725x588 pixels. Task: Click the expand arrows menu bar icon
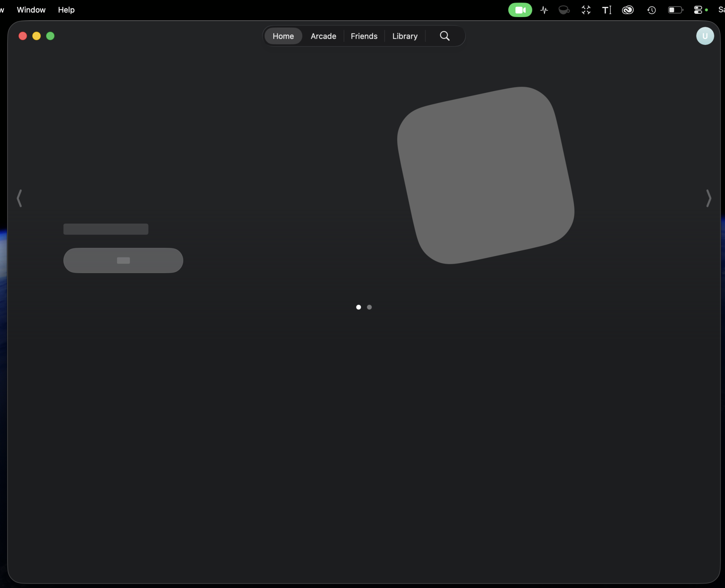click(586, 10)
